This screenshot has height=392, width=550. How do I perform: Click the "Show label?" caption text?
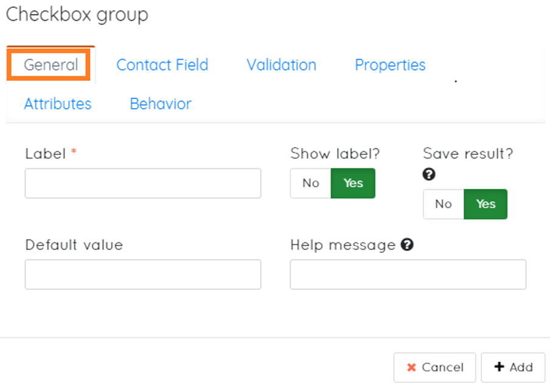[x=335, y=154]
